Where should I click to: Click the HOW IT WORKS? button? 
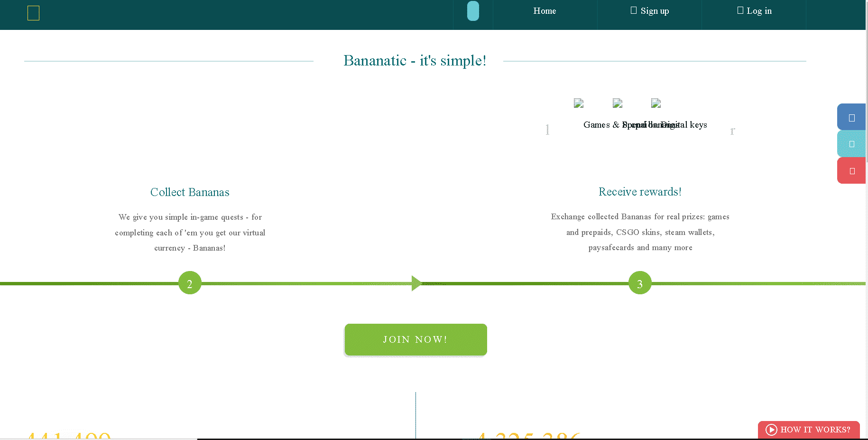pos(809,430)
